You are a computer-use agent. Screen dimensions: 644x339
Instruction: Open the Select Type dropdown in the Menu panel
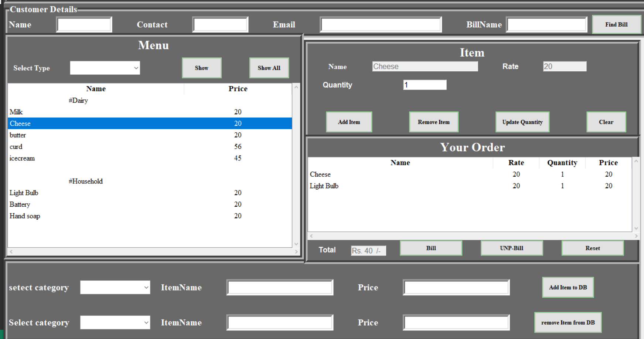point(105,68)
